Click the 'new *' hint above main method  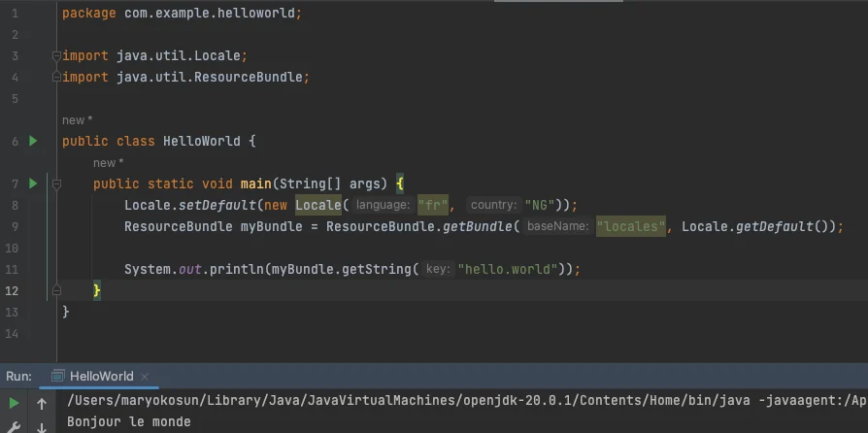(108, 163)
